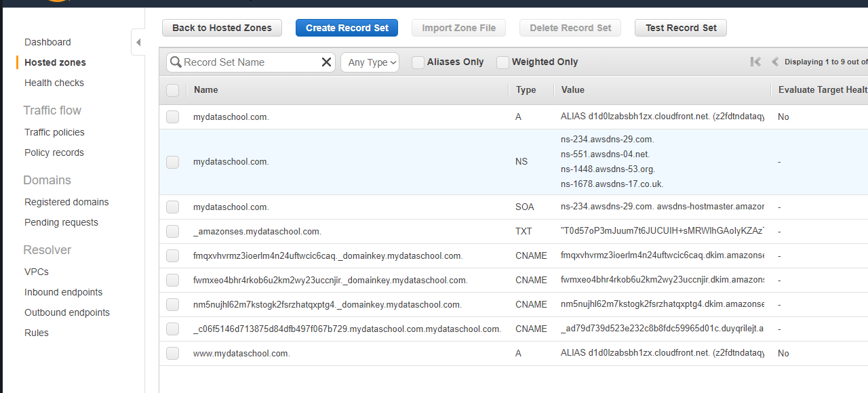Type in the Record Set Name field

[250, 62]
